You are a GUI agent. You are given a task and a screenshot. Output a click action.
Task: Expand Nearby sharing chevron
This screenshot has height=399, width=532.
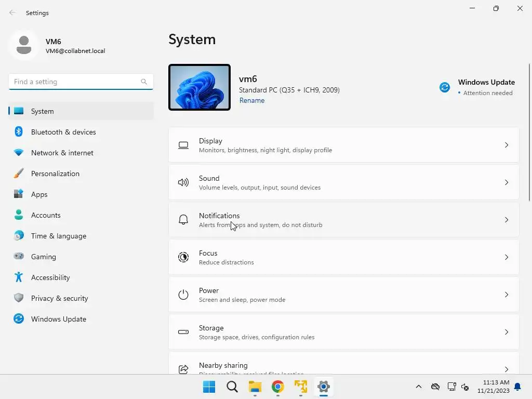coord(506,369)
